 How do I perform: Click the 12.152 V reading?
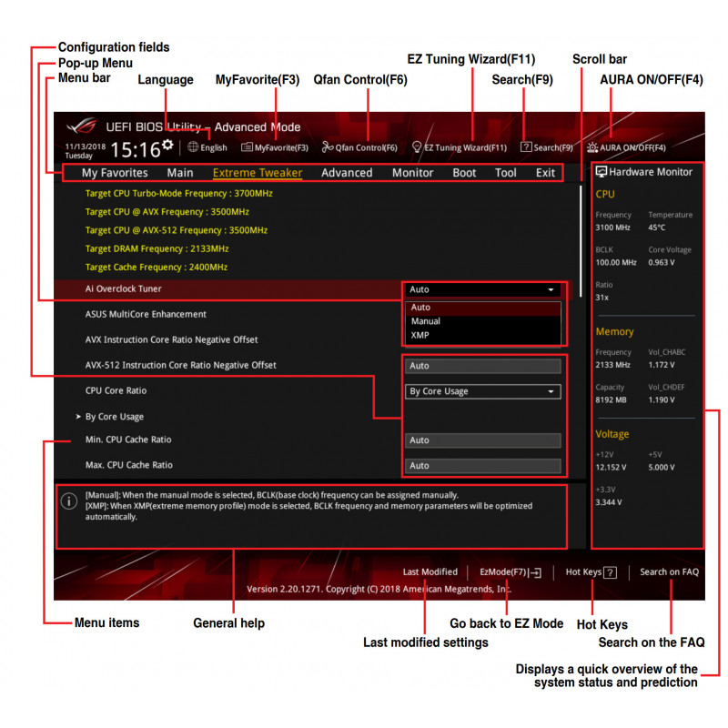pyautogui.click(x=611, y=467)
